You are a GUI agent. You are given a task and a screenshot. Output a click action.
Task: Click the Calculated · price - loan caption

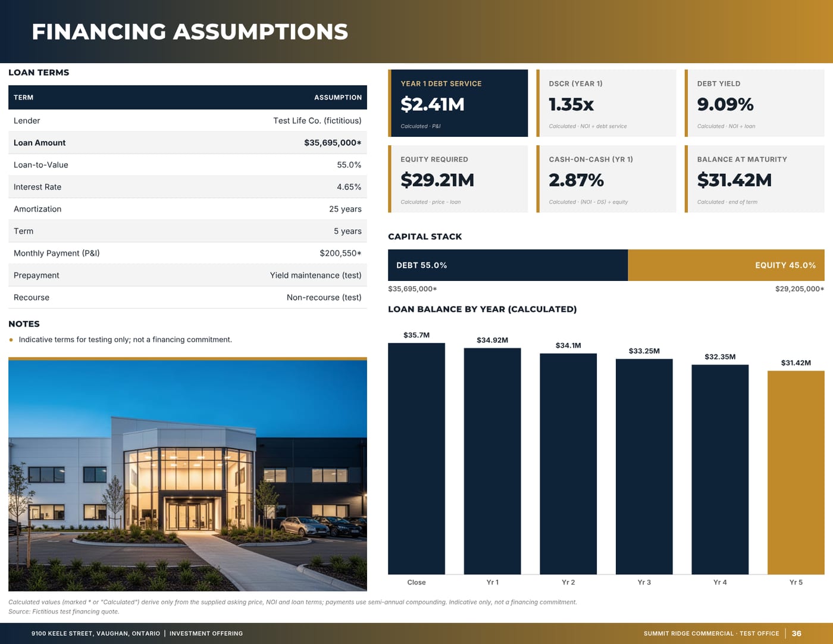(x=431, y=202)
